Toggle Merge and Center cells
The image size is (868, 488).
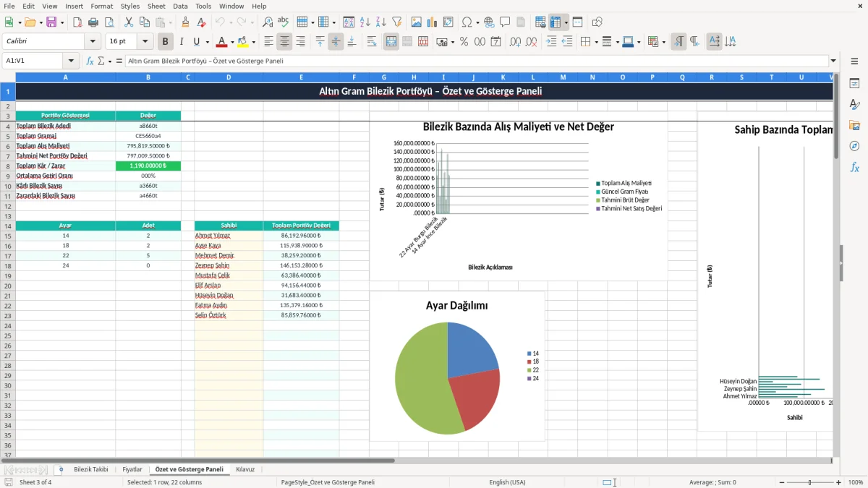coord(391,42)
